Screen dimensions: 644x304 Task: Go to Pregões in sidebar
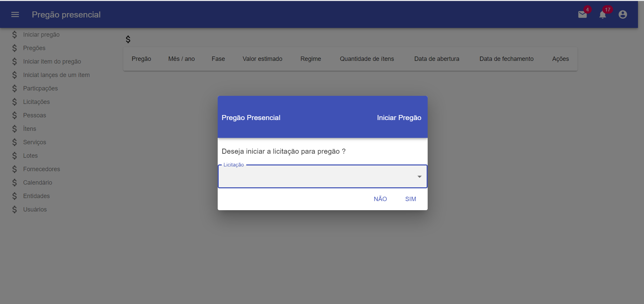click(34, 48)
